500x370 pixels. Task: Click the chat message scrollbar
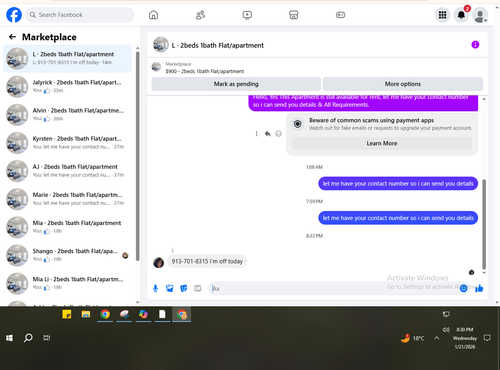click(x=484, y=224)
